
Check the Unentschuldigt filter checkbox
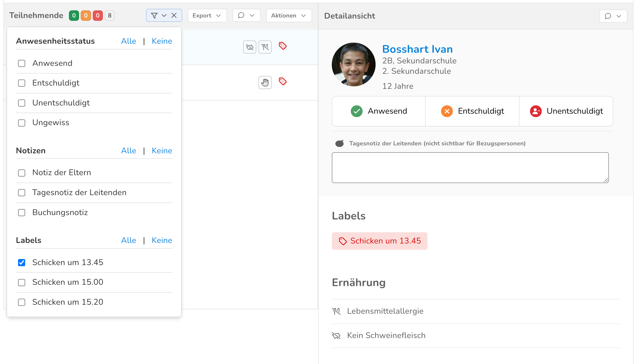point(22,103)
